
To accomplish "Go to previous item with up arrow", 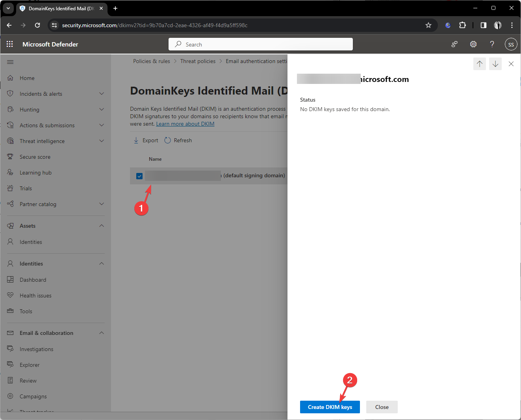I will pyautogui.click(x=480, y=64).
